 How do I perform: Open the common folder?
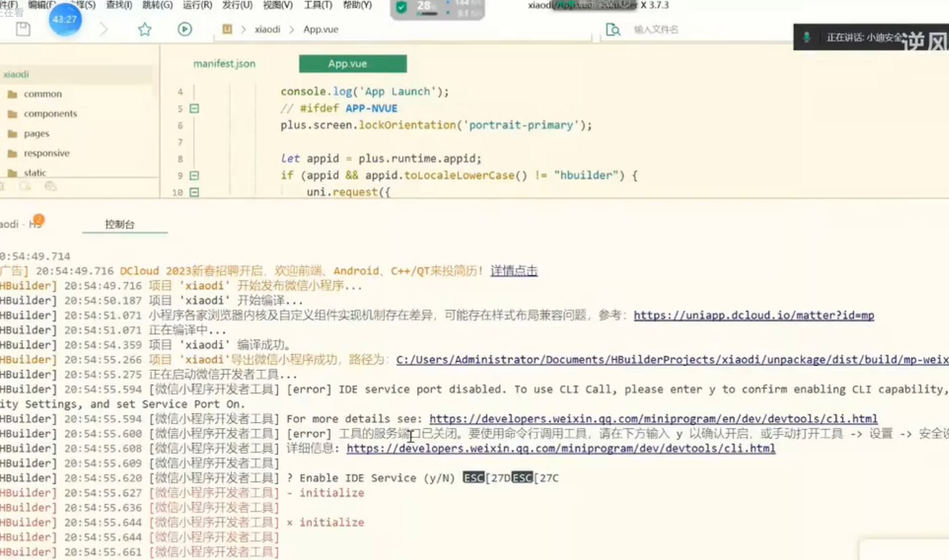tap(42, 94)
